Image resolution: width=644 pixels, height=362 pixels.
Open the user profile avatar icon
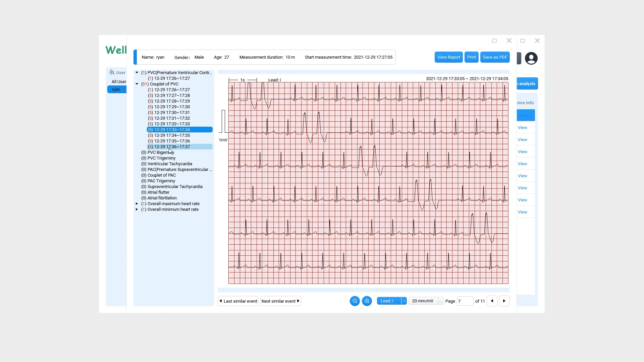click(x=531, y=58)
